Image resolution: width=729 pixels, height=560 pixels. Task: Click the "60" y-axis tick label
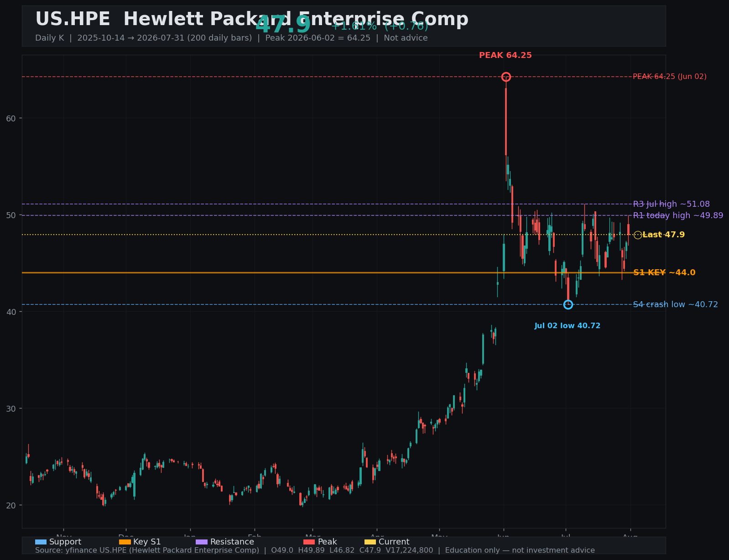(11, 119)
